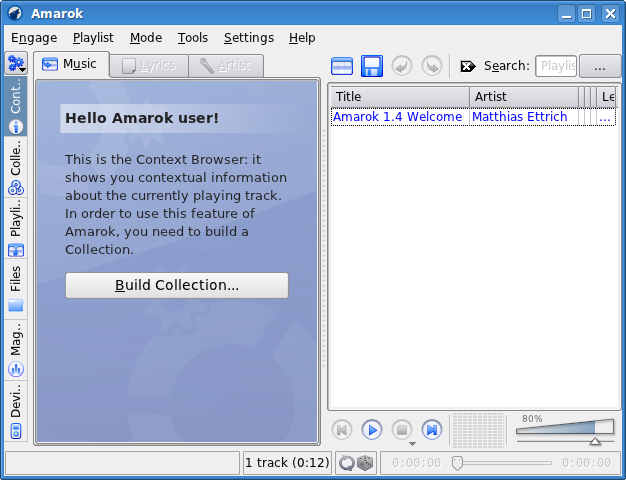Click the 'Hello Amarok user!' heading
The width and height of the screenshot is (626, 480).
pos(142,118)
